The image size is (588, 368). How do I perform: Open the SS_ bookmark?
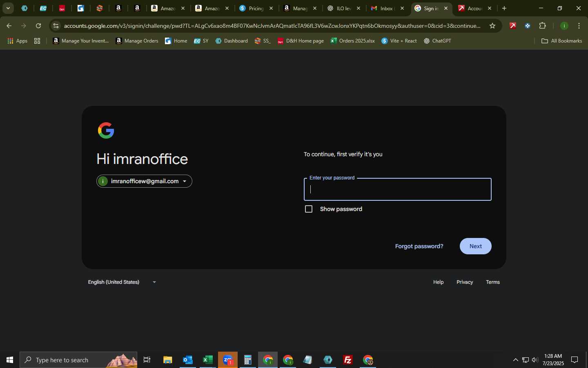[x=263, y=41]
